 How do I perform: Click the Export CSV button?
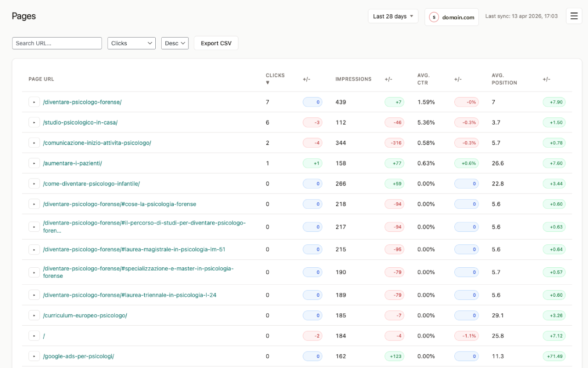coord(216,43)
